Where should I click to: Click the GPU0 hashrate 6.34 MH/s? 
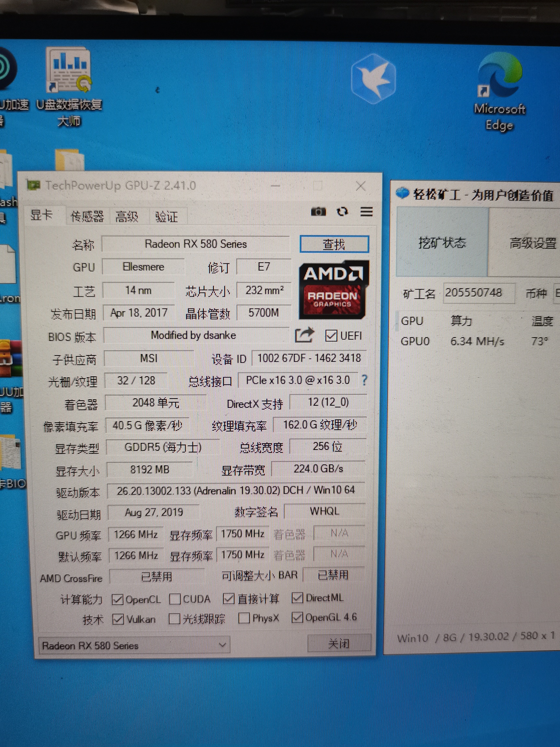pyautogui.click(x=477, y=341)
